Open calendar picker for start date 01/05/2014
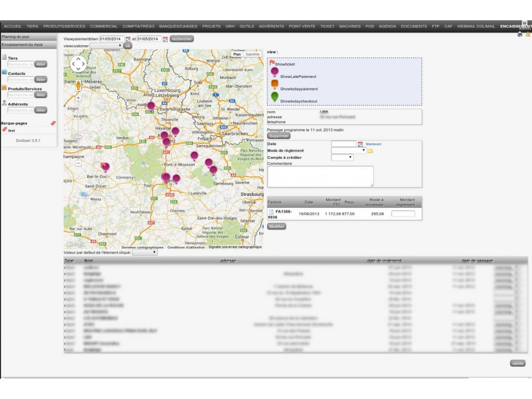Screen dimensions: 532x399 pos(128,39)
